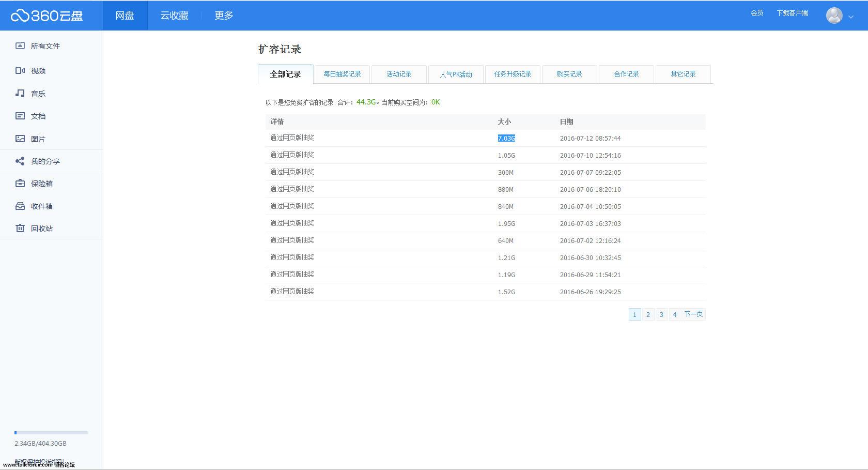Click the 图片 picture icon

(20, 139)
